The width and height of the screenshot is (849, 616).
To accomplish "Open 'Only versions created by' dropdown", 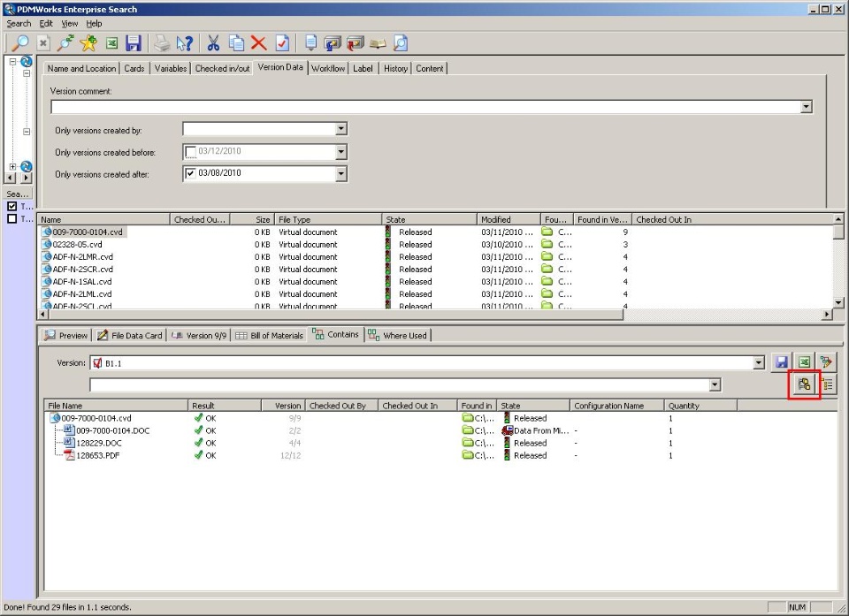I will tap(340, 129).
